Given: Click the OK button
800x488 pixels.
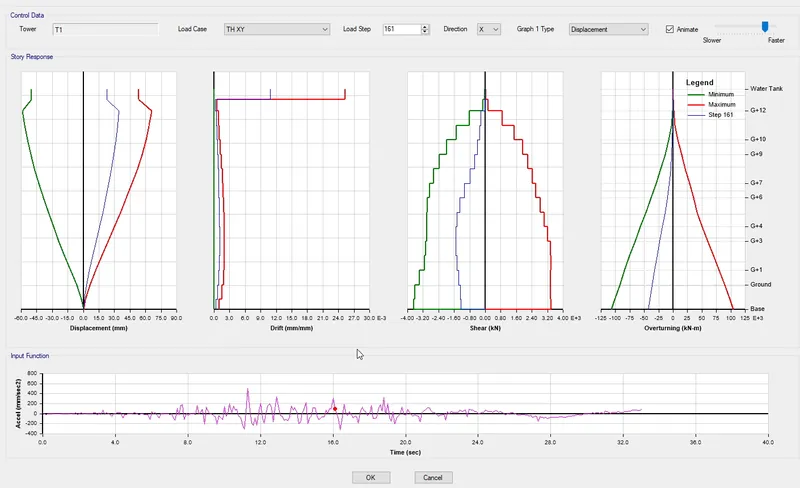Looking at the screenshot, I should [371, 478].
